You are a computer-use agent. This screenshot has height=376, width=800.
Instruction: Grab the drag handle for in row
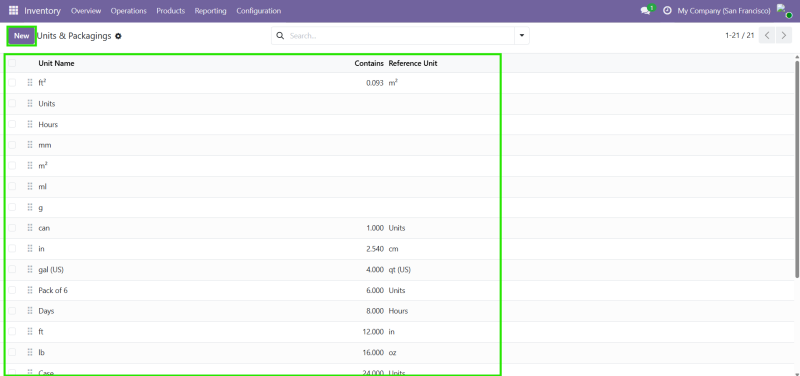tap(30, 249)
